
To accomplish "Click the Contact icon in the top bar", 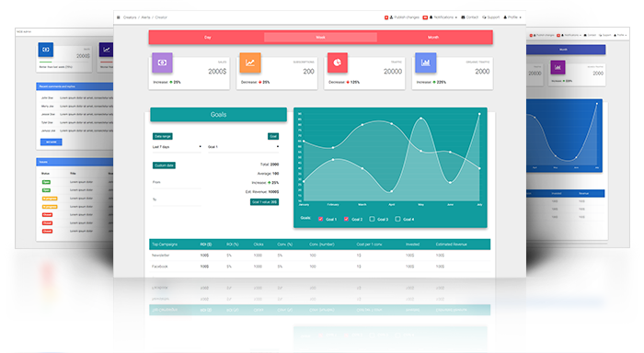I will (463, 17).
